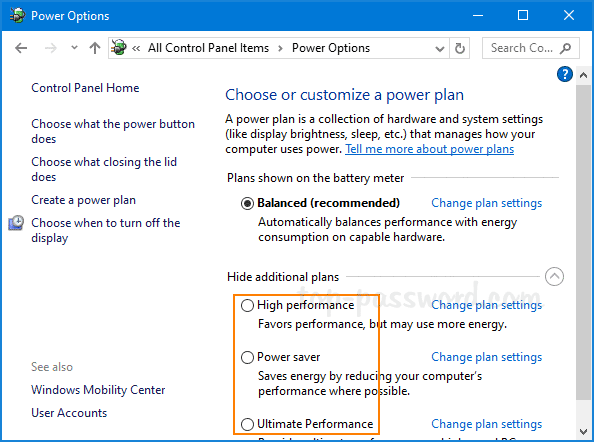Image resolution: width=594 pixels, height=442 pixels.
Task: Click the vertical scrollbar down arrow
Action: tap(583, 431)
